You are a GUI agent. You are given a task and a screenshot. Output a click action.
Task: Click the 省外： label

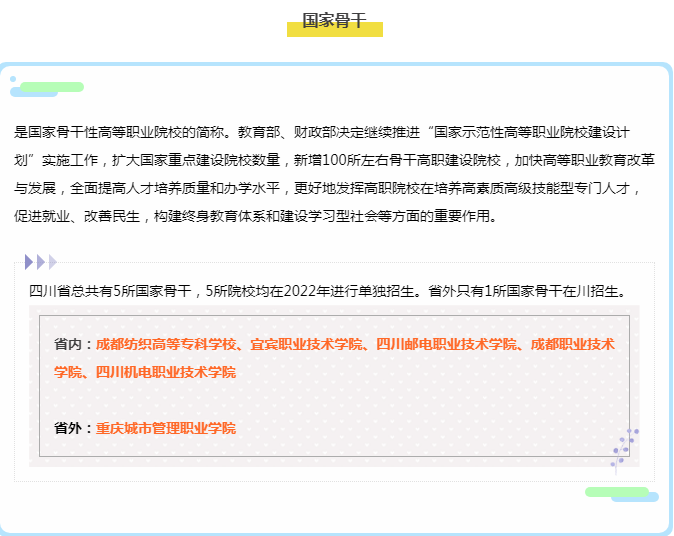pyautogui.click(x=74, y=428)
